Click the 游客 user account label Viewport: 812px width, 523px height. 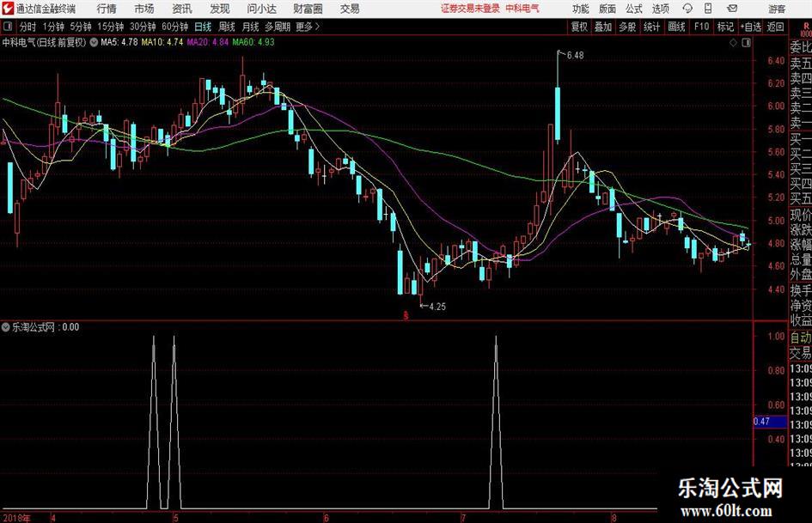tap(777, 9)
